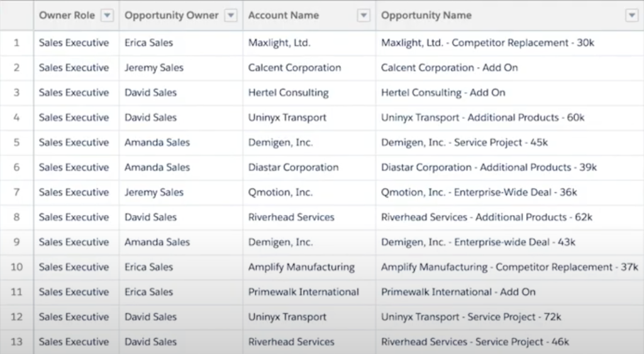
Task: Open Uninyx Transport - Service Project - 72k
Action: 471,317
